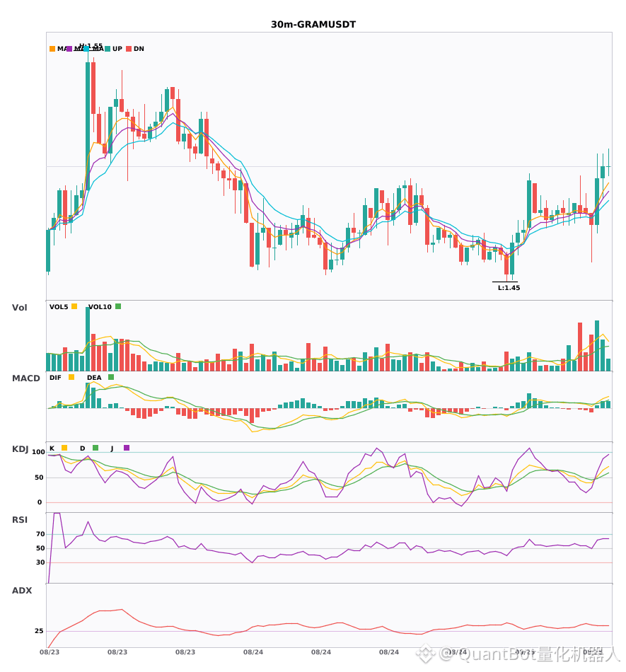Image resolution: width=626 pixels, height=672 pixels.
Task: Click the tallest green volume bar
Action: (88, 339)
